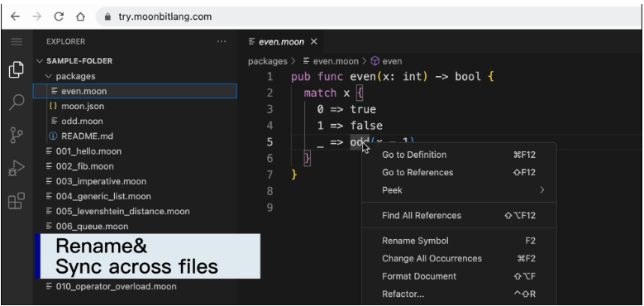Viewport: 644px width, 306px height.
Task: Click the browser forward arrow
Action: coord(37,17)
